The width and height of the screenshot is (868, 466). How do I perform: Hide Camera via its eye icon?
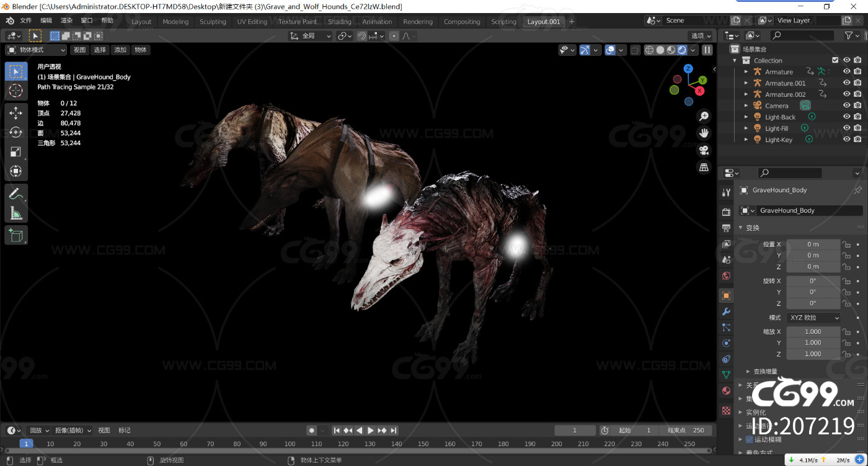point(846,105)
